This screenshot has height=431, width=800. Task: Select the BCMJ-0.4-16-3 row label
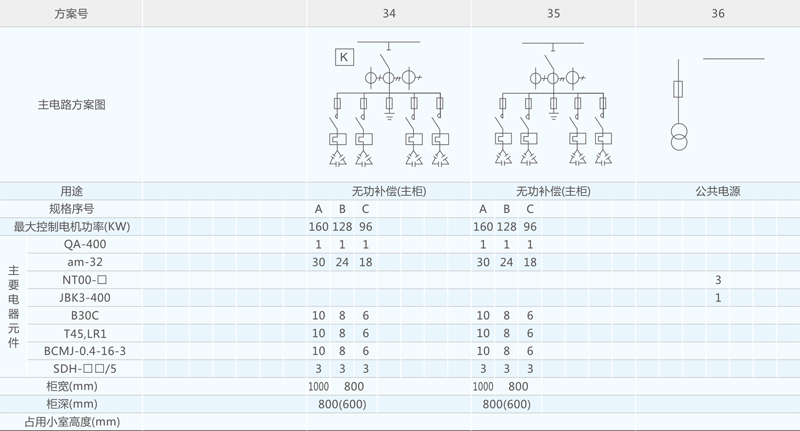[x=85, y=351]
